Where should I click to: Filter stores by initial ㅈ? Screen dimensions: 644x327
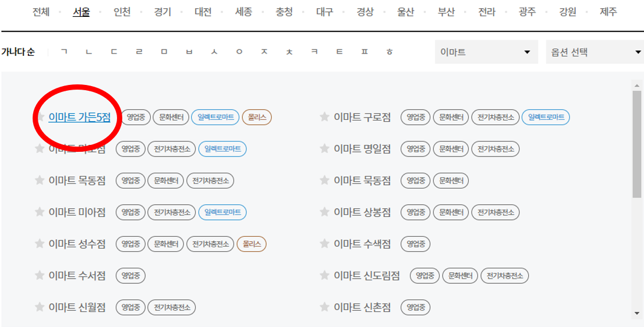[264, 52]
